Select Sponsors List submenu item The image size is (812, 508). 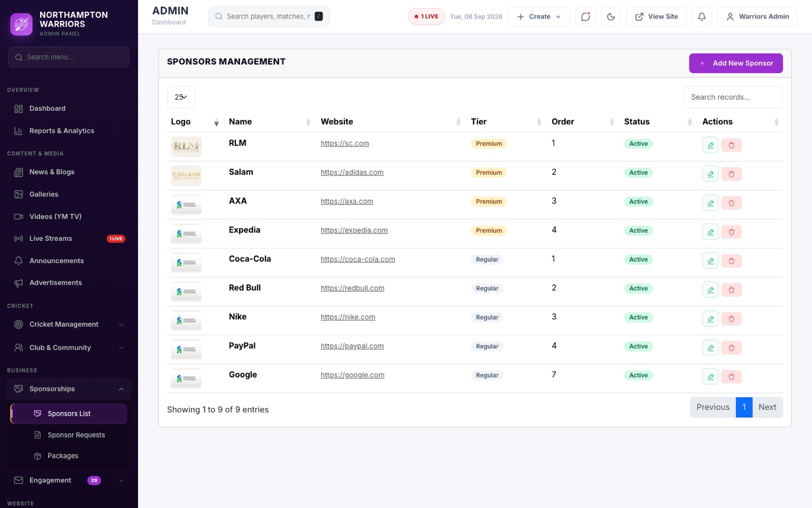pyautogui.click(x=69, y=414)
